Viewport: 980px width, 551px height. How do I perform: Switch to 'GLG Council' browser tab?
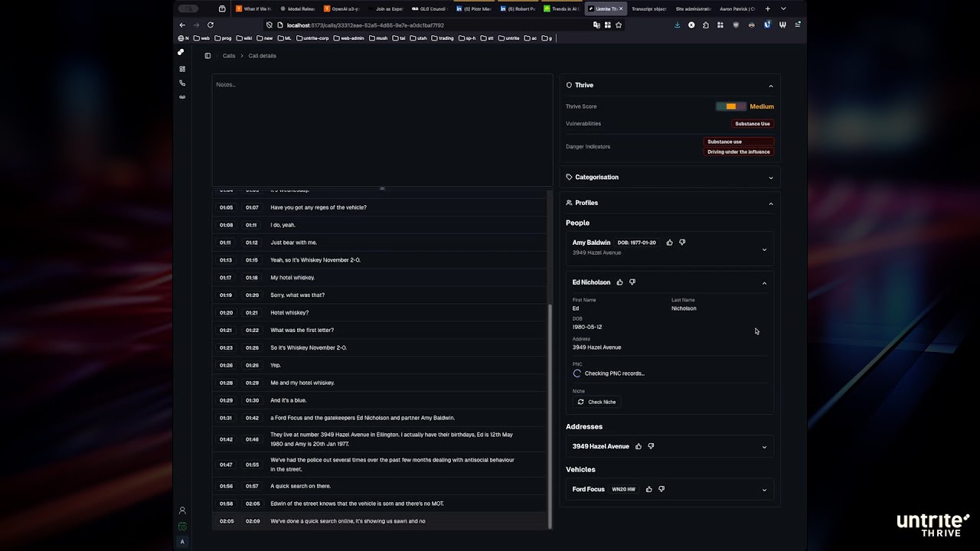point(430,8)
